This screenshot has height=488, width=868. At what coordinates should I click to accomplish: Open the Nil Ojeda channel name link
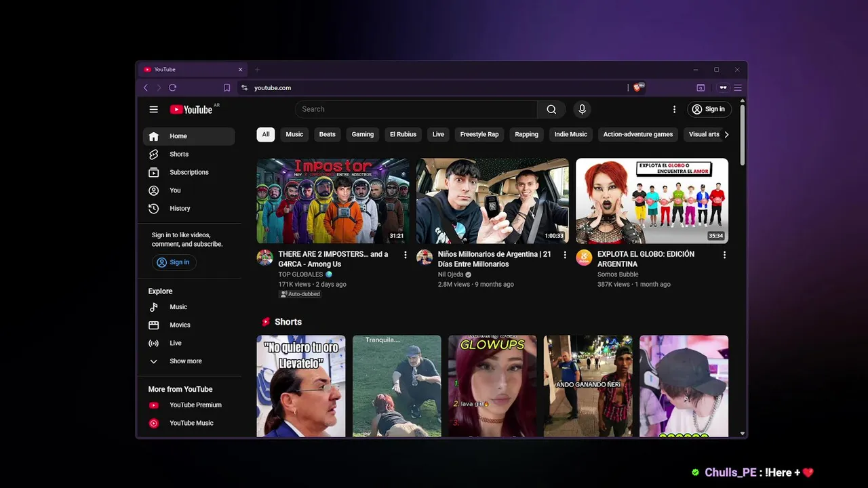click(450, 274)
